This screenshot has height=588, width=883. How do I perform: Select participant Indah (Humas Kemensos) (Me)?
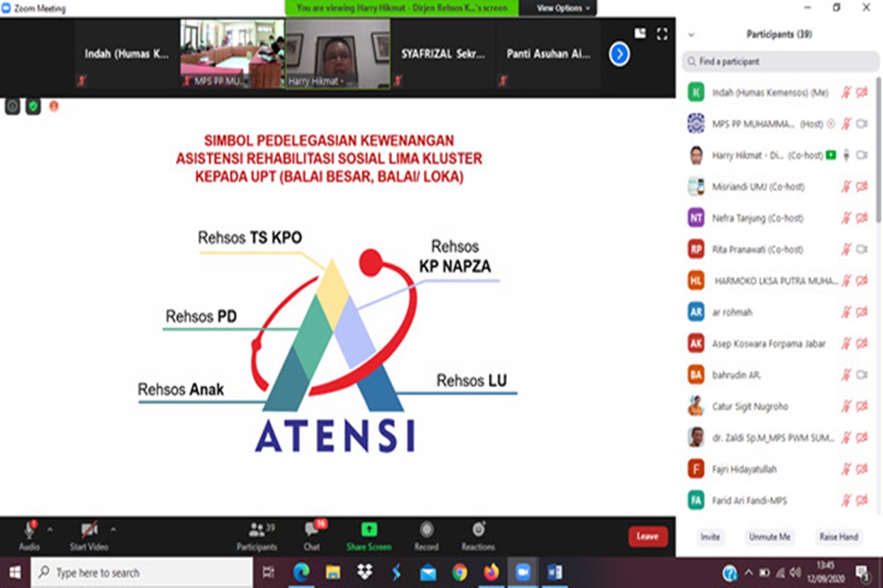coord(778,92)
